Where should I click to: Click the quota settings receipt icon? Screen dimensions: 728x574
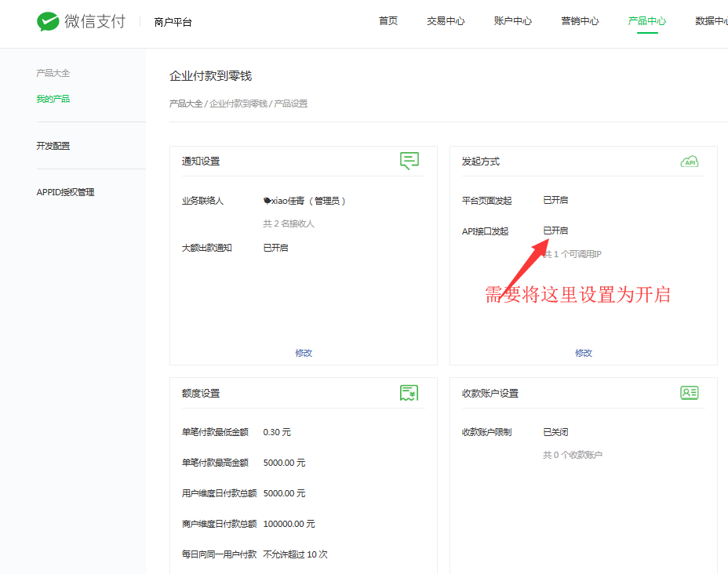(409, 393)
